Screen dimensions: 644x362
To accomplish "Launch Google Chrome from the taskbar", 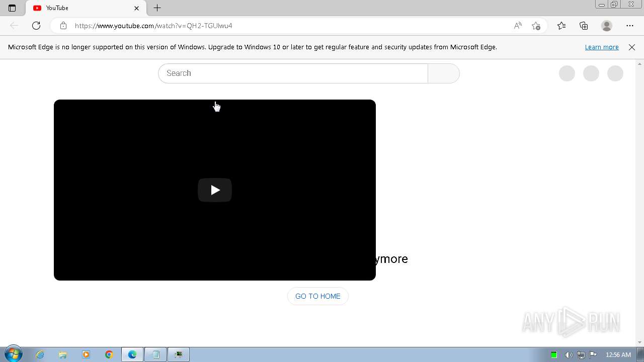I will tap(109, 354).
